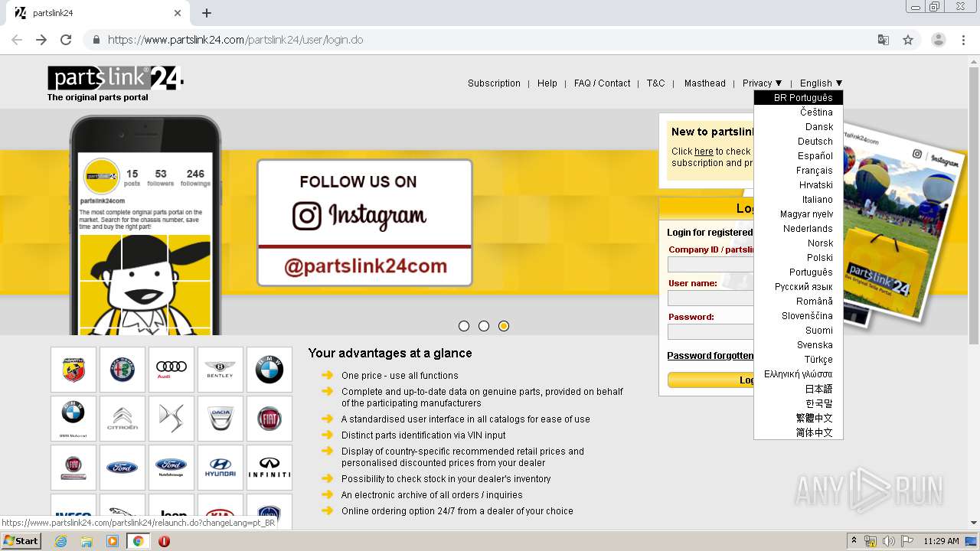Focus the Company ID input field
980x551 pixels.
point(710,265)
